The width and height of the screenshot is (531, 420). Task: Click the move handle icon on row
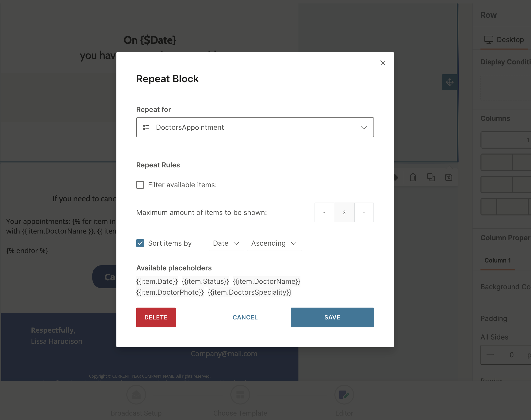[x=450, y=82]
